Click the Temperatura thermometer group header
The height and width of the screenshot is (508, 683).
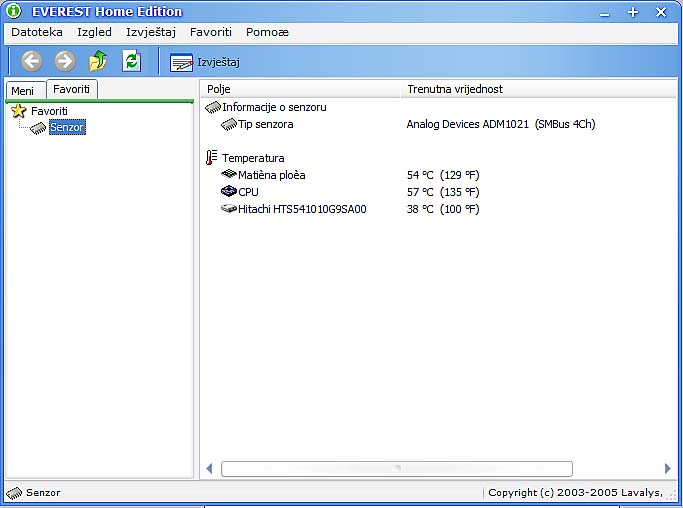(x=252, y=158)
